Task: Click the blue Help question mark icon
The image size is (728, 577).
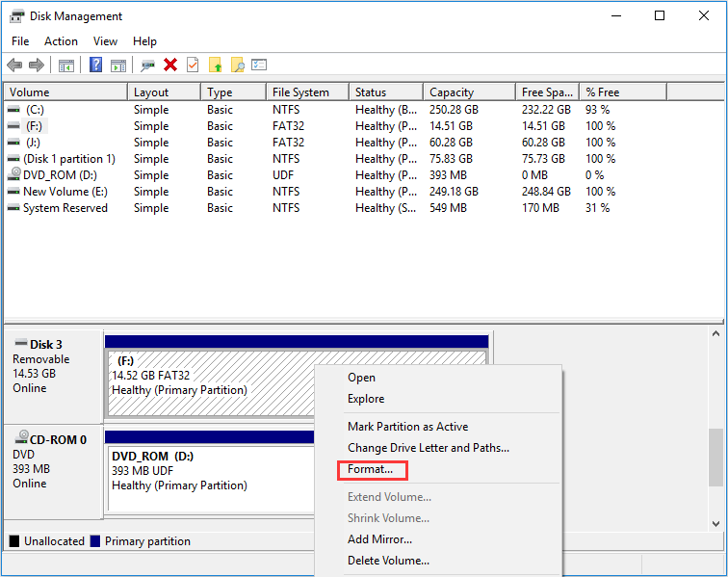Action: (x=95, y=65)
